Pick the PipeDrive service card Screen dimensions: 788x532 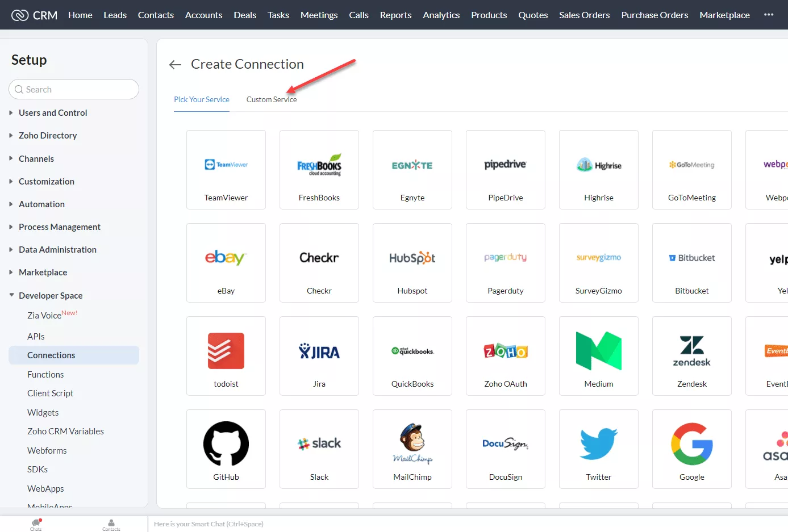506,170
